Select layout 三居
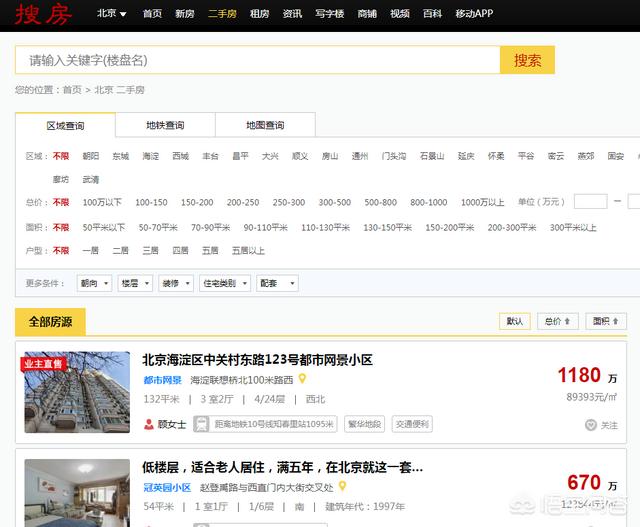 tap(150, 250)
